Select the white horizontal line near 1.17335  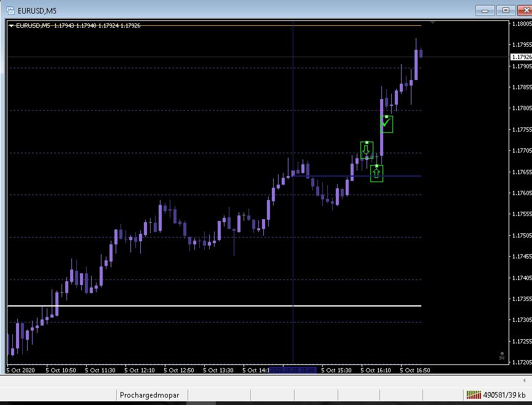tap(214, 306)
